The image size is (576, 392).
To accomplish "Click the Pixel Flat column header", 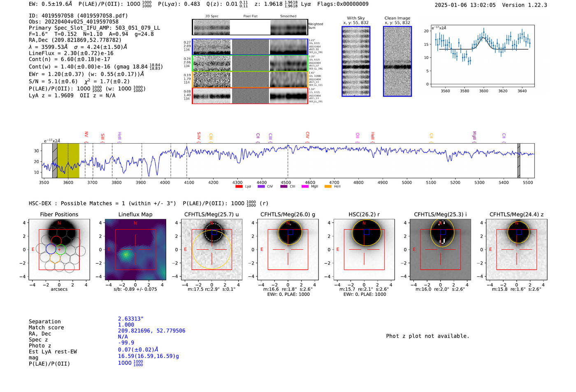I will (x=250, y=16).
